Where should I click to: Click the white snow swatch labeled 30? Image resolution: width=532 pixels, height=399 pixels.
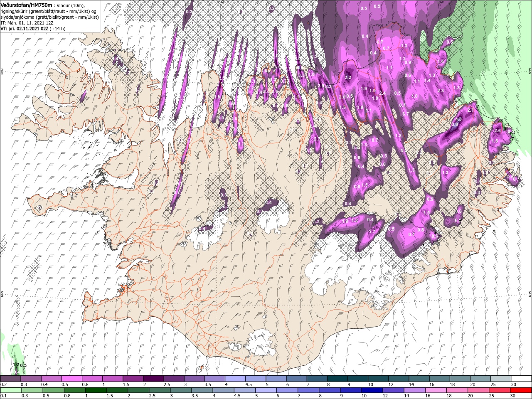tap(521, 379)
